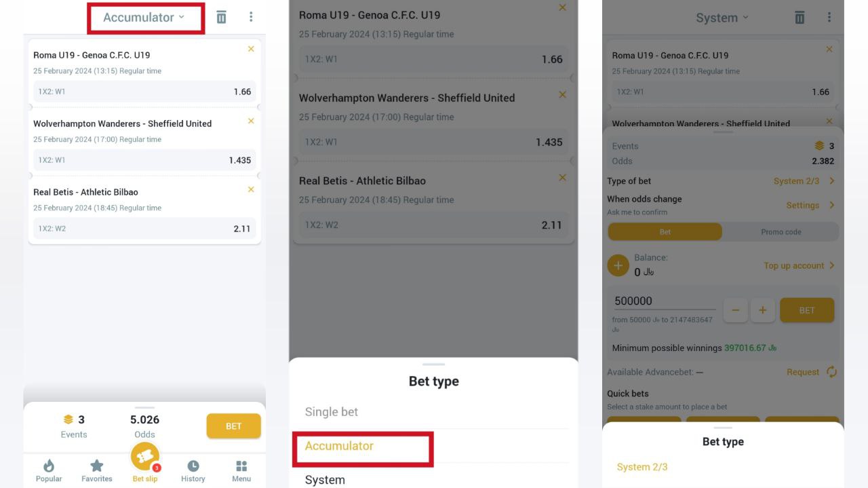Remove the Roma U19 - Genoa bet

(251, 49)
